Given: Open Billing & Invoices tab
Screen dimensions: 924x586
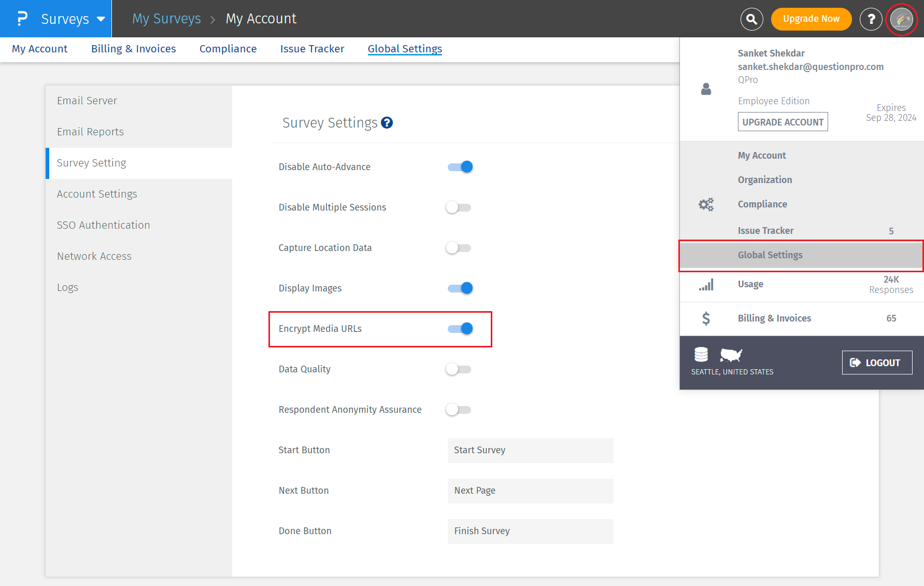Looking at the screenshot, I should 133,49.
